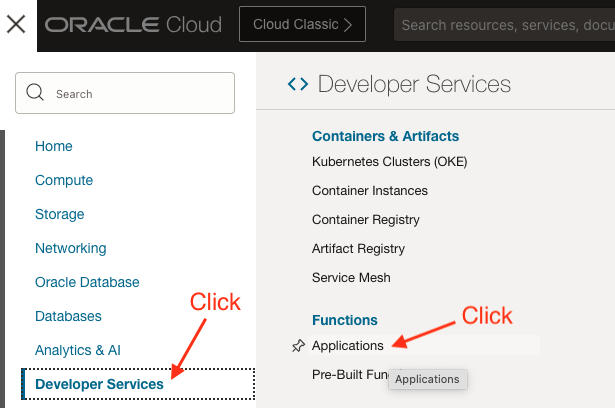Open Artifact Registry
The image size is (615, 408).
(358, 249)
